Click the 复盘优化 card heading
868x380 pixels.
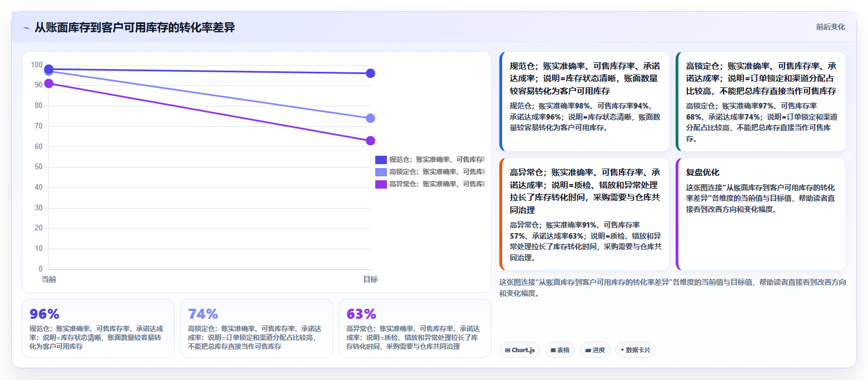[x=703, y=172]
